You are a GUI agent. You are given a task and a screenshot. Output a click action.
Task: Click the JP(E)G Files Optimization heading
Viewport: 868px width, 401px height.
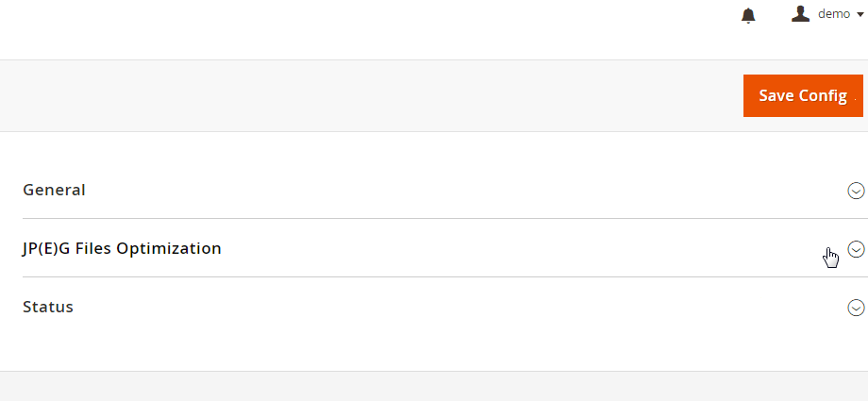click(x=122, y=249)
